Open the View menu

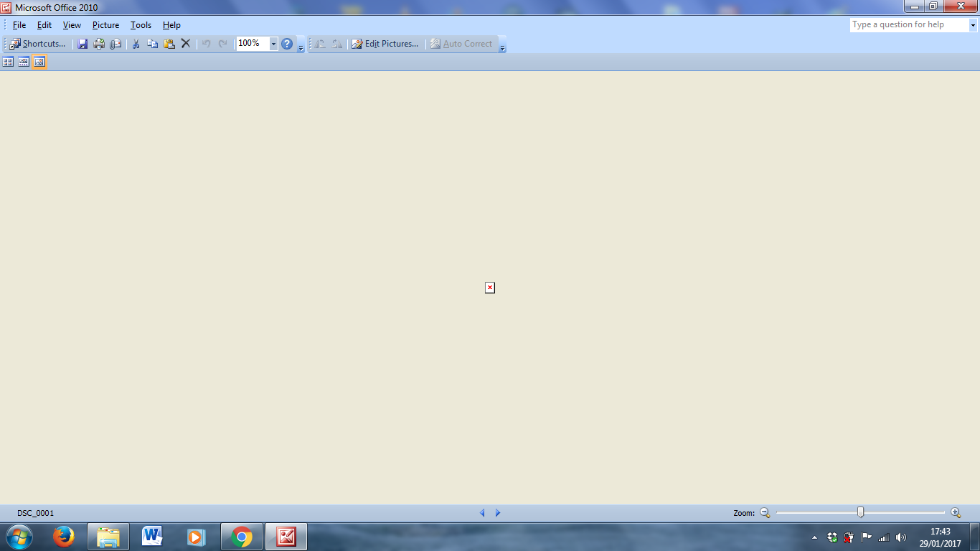(x=72, y=25)
